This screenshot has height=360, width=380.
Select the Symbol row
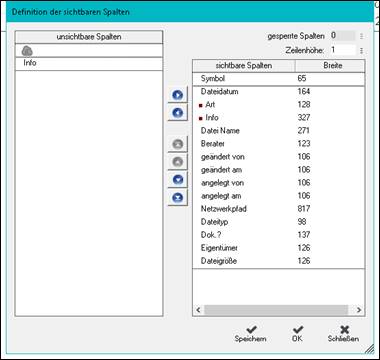point(279,79)
